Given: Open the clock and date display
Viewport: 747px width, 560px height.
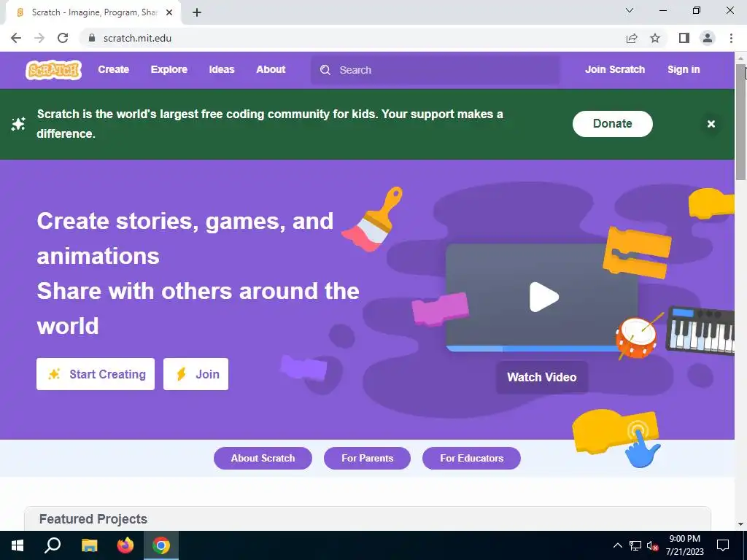Looking at the screenshot, I should 684,545.
